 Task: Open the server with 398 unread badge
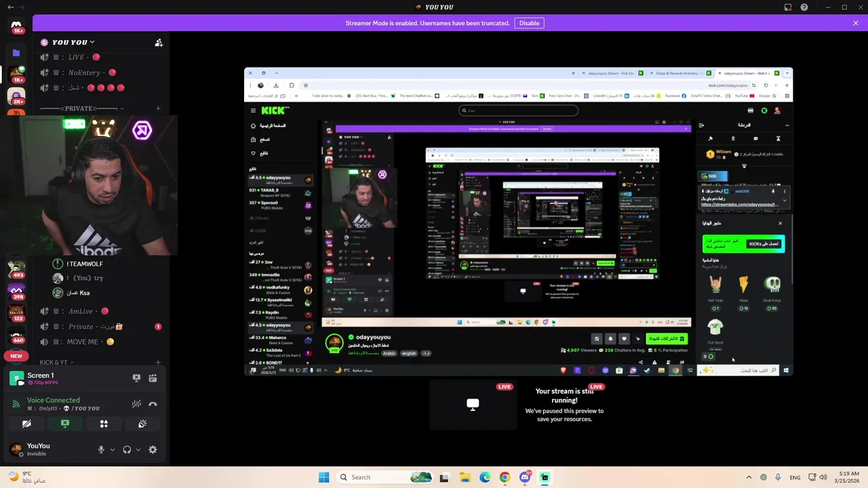tap(16, 292)
